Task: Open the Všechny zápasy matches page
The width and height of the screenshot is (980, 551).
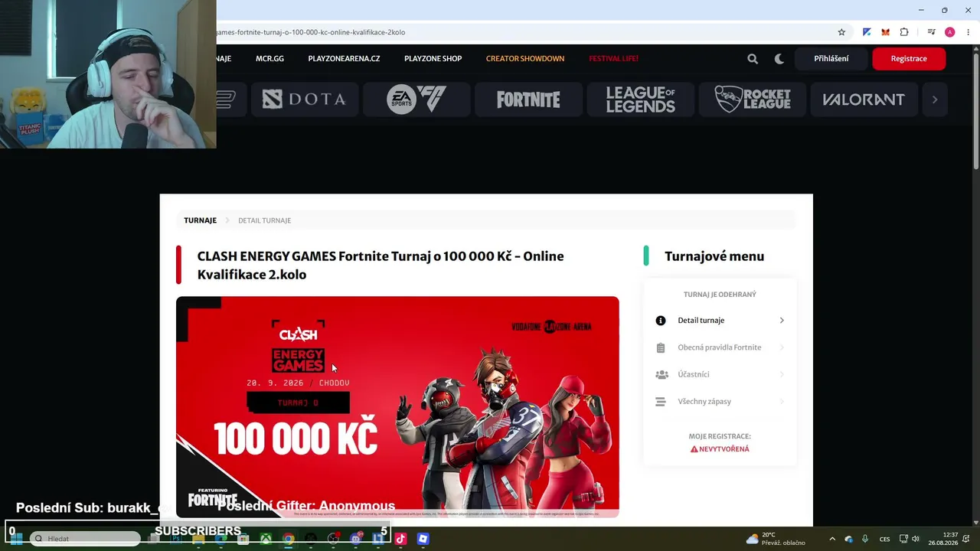Action: pyautogui.click(x=720, y=401)
